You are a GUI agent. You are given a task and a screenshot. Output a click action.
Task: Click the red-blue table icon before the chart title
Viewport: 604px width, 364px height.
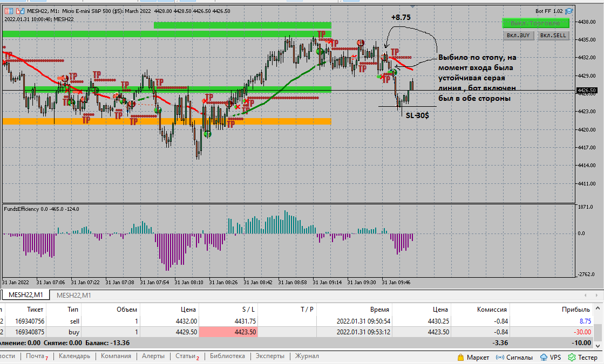click(9, 11)
